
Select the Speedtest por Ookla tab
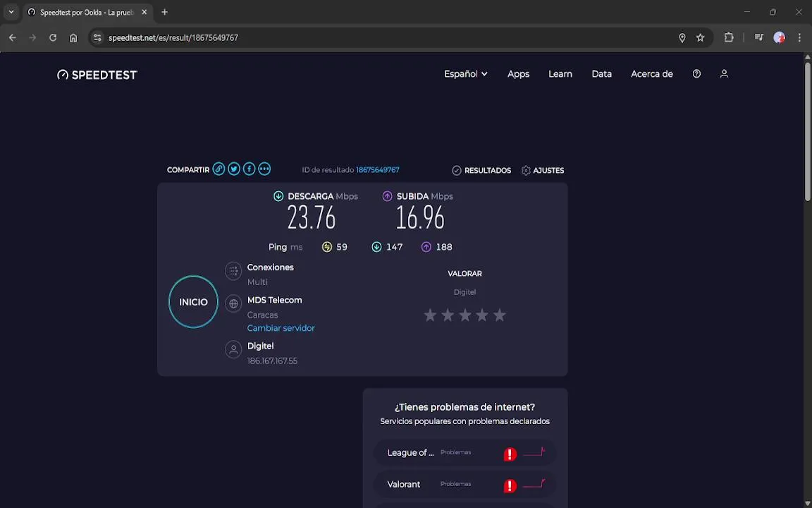coord(87,12)
